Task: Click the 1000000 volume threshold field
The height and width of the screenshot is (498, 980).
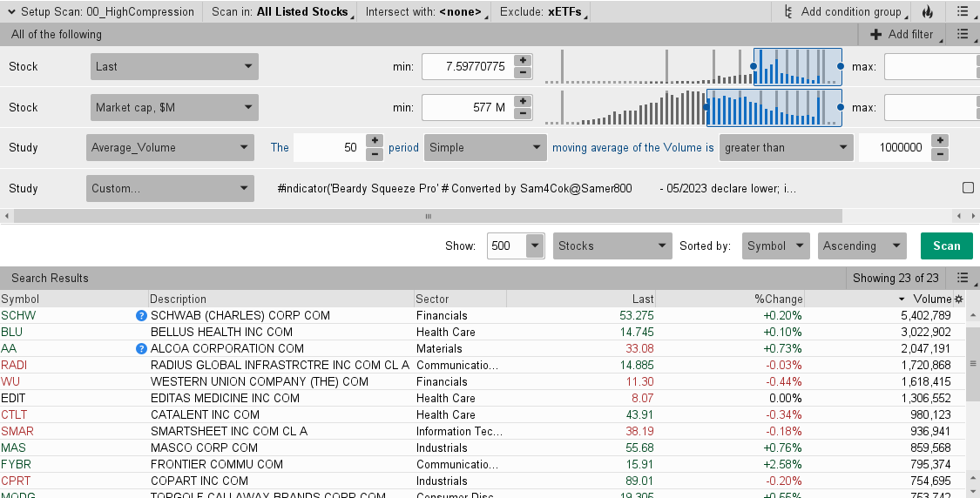Action: (x=895, y=147)
